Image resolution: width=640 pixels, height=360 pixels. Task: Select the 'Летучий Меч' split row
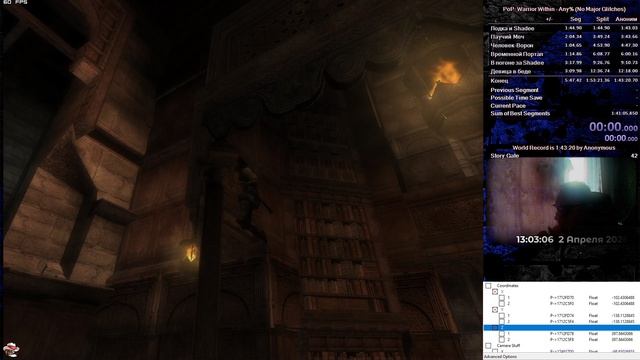click(564, 37)
